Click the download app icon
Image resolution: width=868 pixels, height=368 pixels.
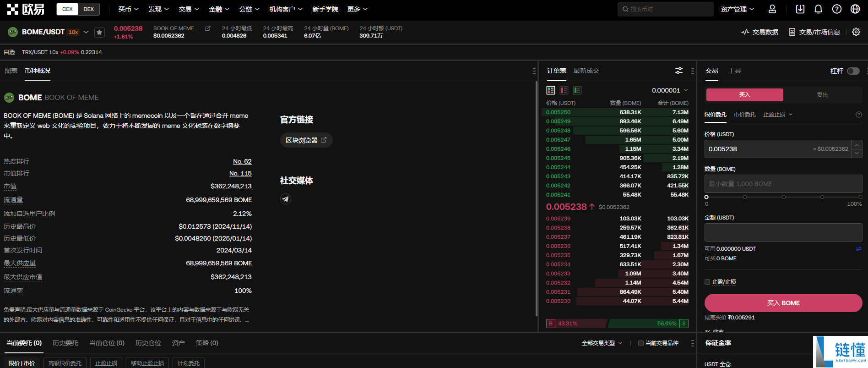click(800, 9)
